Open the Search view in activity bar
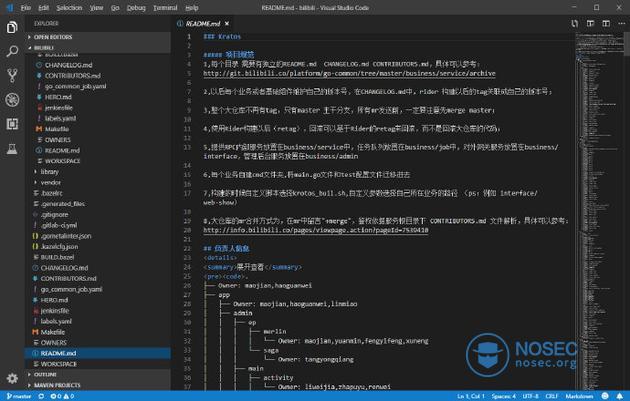The width and height of the screenshot is (630, 401). click(11, 51)
